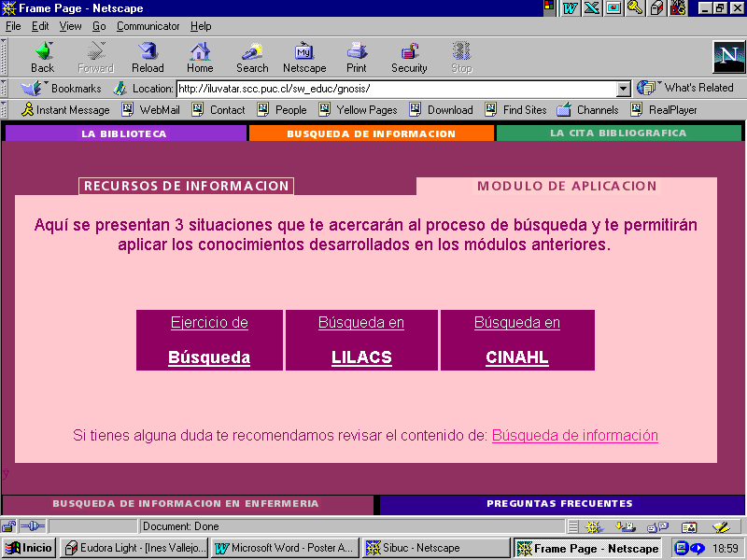This screenshot has height=560, width=747.
Task: Print the page with Print icon
Action: [356, 56]
